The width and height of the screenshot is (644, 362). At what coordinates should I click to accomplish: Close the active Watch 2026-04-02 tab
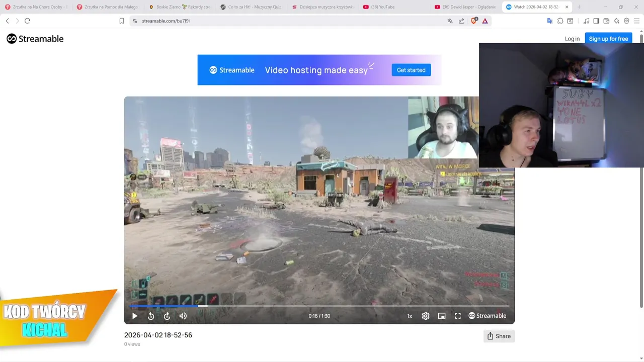[x=567, y=7]
